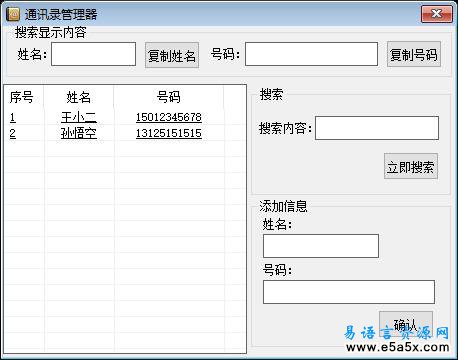
Task: Click the 搜索内容 input box
Action: click(x=377, y=128)
